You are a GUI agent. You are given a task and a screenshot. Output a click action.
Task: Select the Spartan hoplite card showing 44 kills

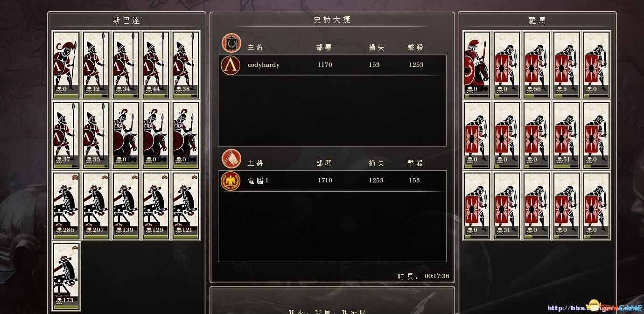156,65
